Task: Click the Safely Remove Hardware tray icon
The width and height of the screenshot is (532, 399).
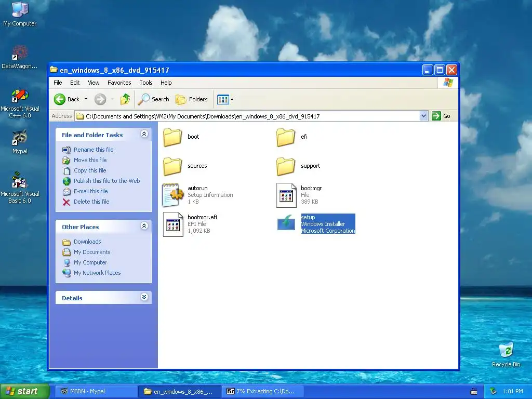Action: (493, 391)
